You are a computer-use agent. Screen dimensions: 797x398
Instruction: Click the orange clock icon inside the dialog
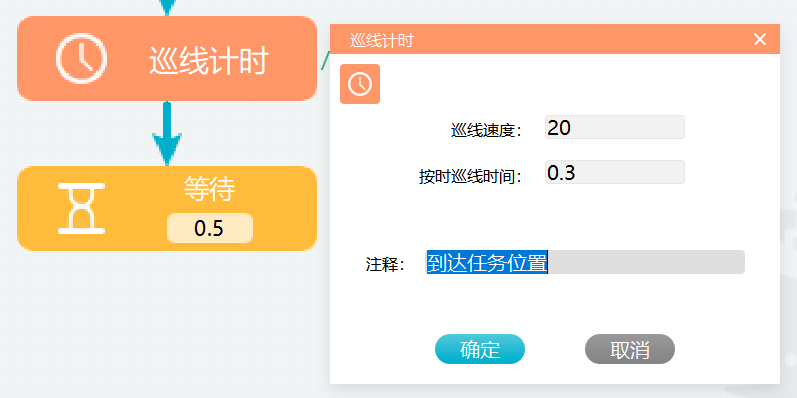tap(360, 84)
